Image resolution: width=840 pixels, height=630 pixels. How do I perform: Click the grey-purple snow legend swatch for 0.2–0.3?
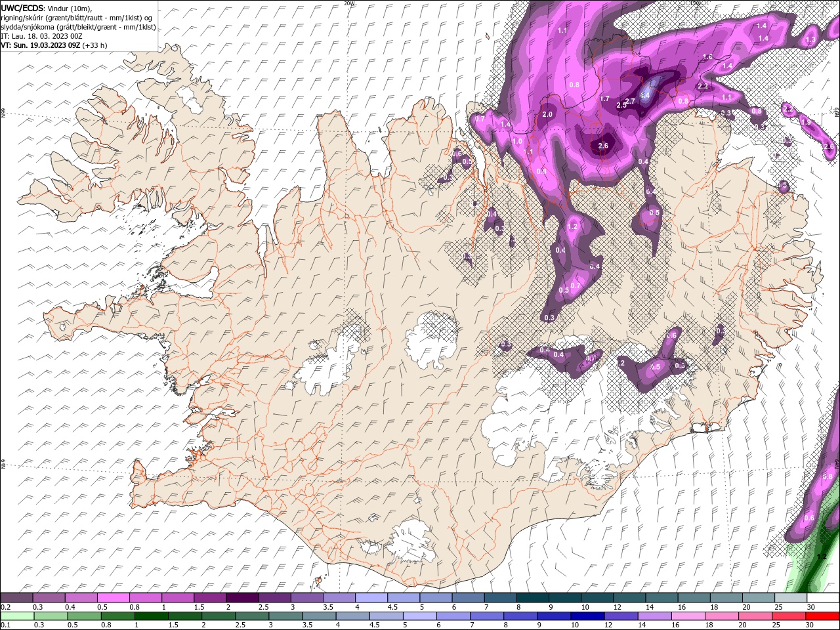tap(17, 598)
